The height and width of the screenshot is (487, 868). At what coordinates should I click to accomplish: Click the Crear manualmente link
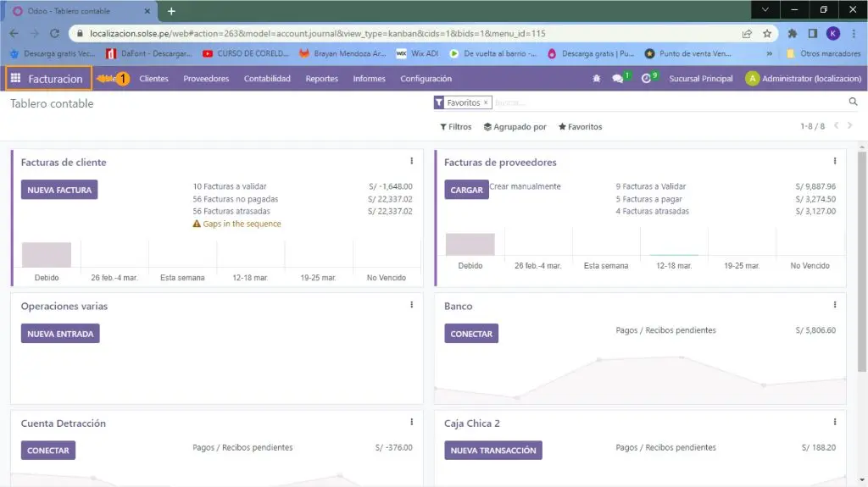point(525,186)
